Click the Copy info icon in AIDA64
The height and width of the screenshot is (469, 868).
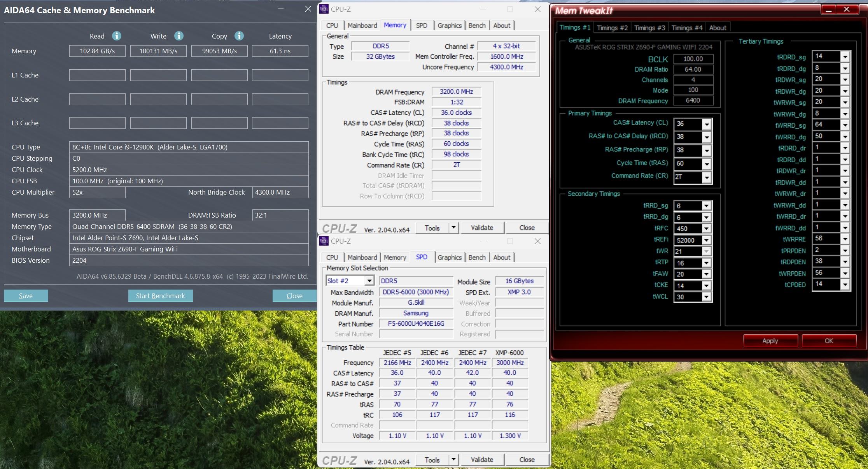[x=239, y=36]
